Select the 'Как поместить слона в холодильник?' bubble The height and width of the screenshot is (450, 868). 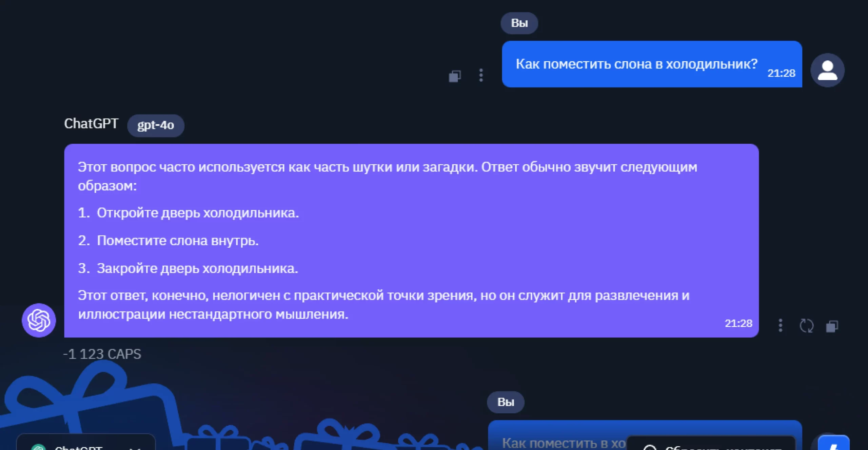tap(636, 64)
